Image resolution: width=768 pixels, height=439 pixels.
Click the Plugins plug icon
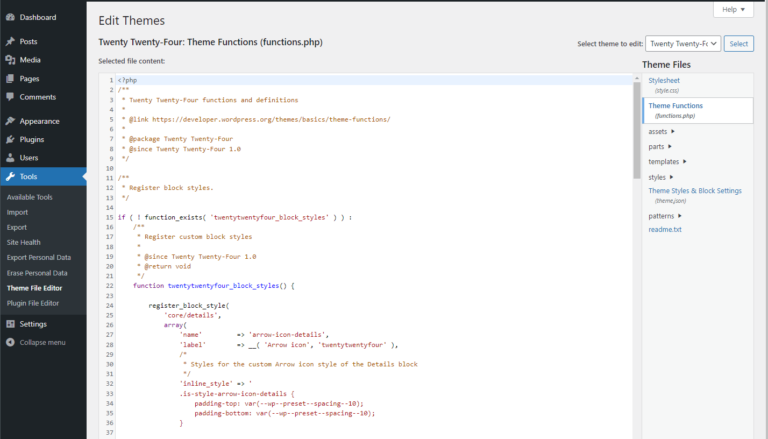pyautogui.click(x=10, y=140)
